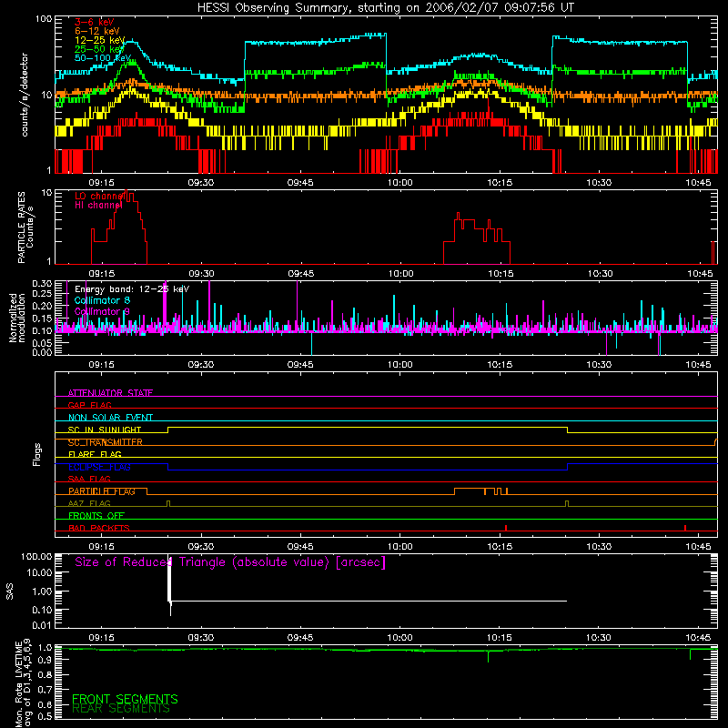Screen dimensions: 728x728
Task: Click SC_IN_SUNLIGHT rising step before 09:30
Action: pyautogui.click(x=167, y=430)
